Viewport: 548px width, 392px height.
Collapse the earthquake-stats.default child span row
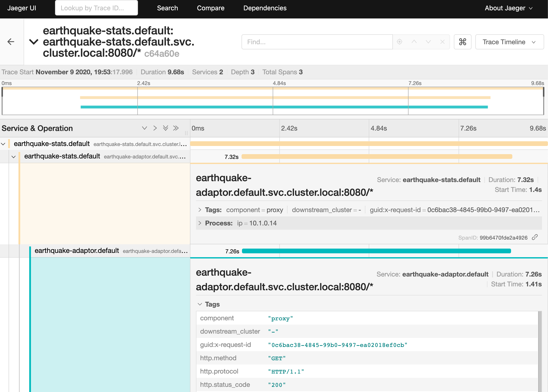point(14,157)
